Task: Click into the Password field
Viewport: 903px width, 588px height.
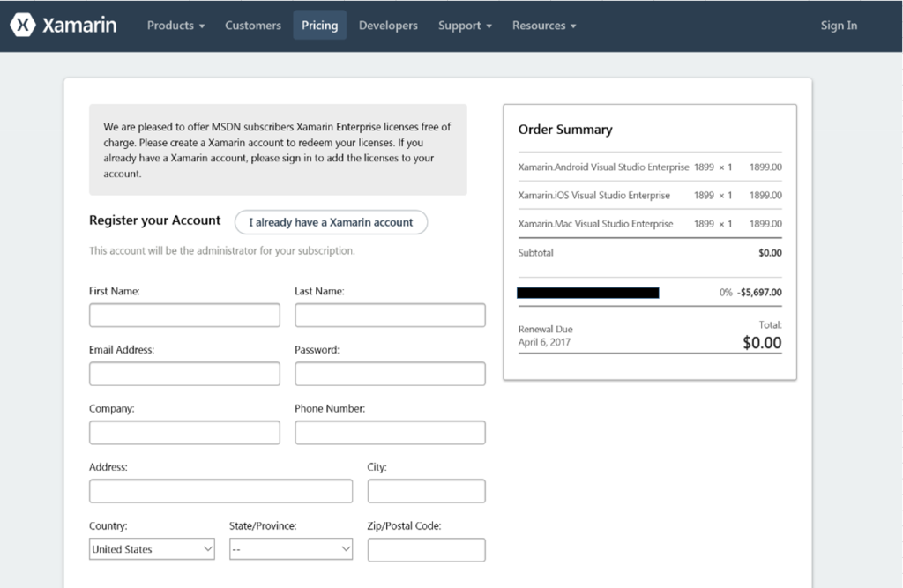Action: click(390, 375)
